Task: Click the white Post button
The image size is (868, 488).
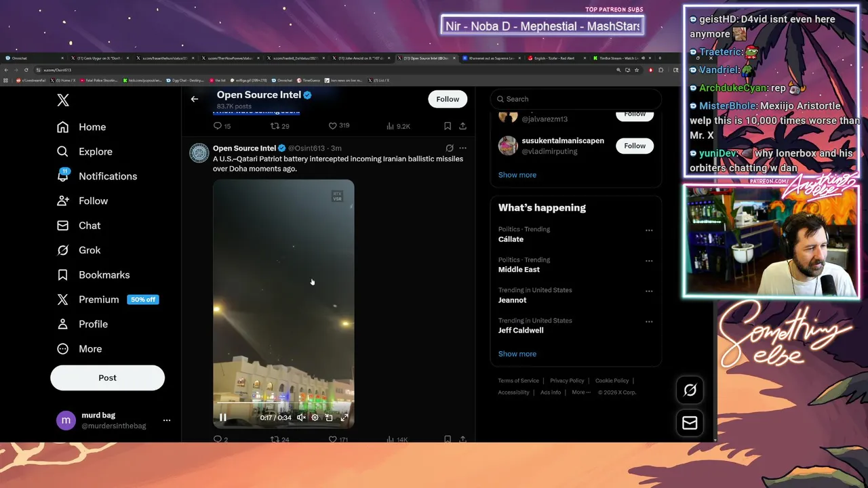Action: (107, 378)
